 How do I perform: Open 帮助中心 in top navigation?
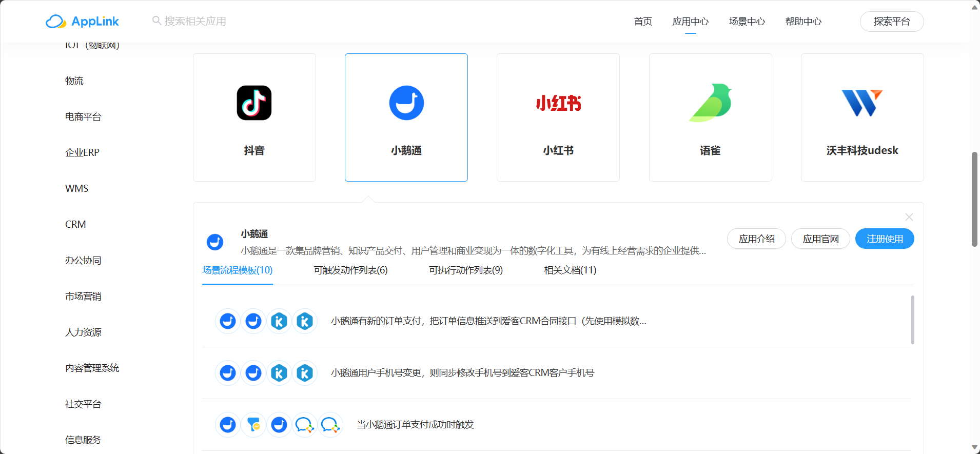(803, 22)
